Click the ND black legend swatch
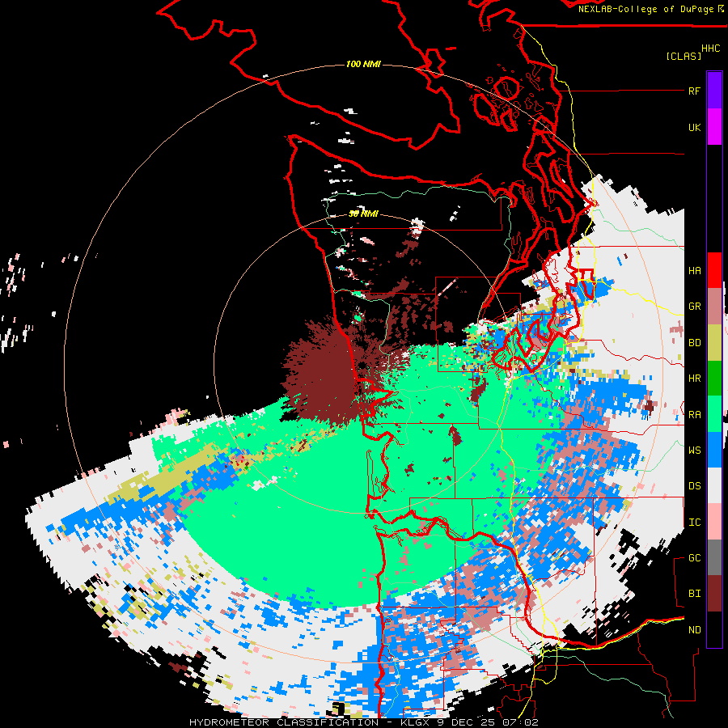The image size is (728, 728). click(714, 629)
